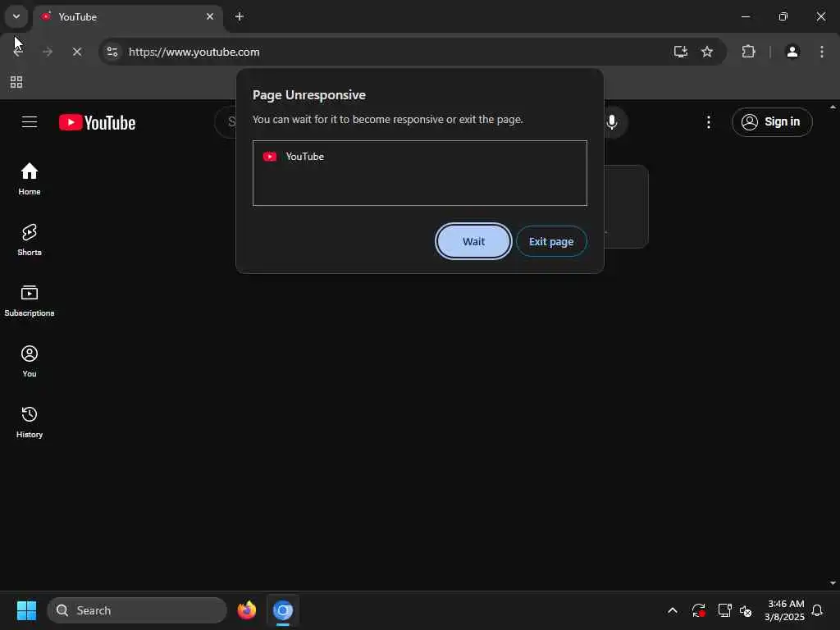Open the clock and date panel
This screenshot has width=840, height=630.
click(785, 610)
